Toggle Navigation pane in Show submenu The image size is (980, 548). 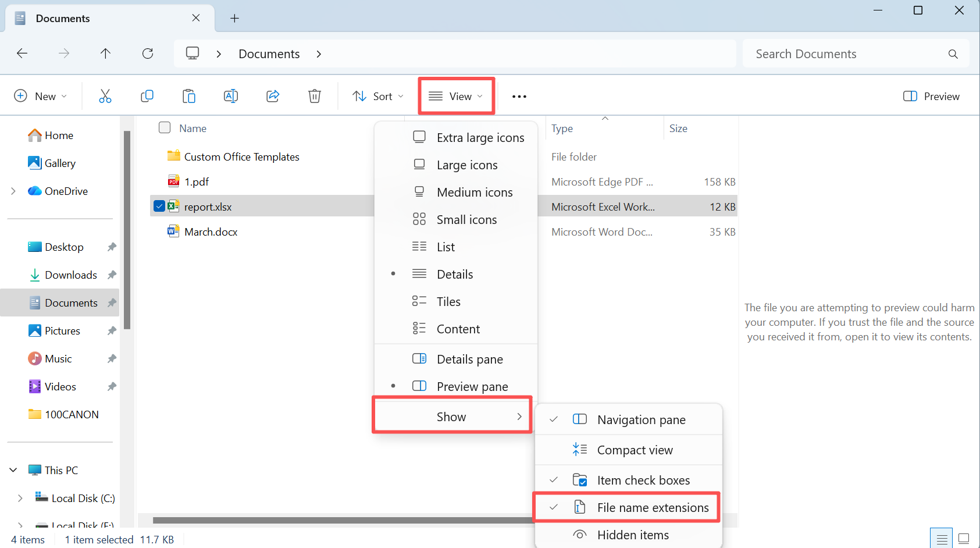(x=629, y=419)
